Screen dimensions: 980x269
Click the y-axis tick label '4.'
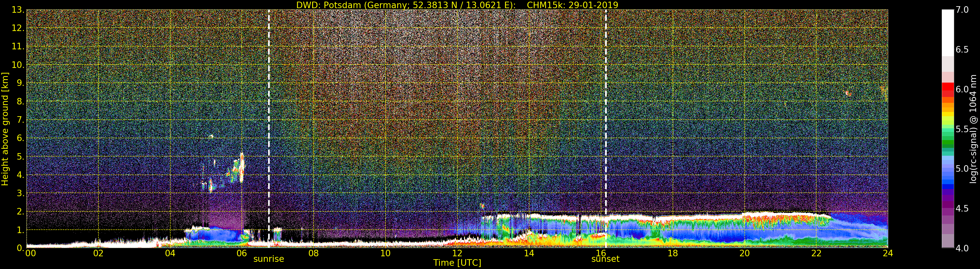20,175
